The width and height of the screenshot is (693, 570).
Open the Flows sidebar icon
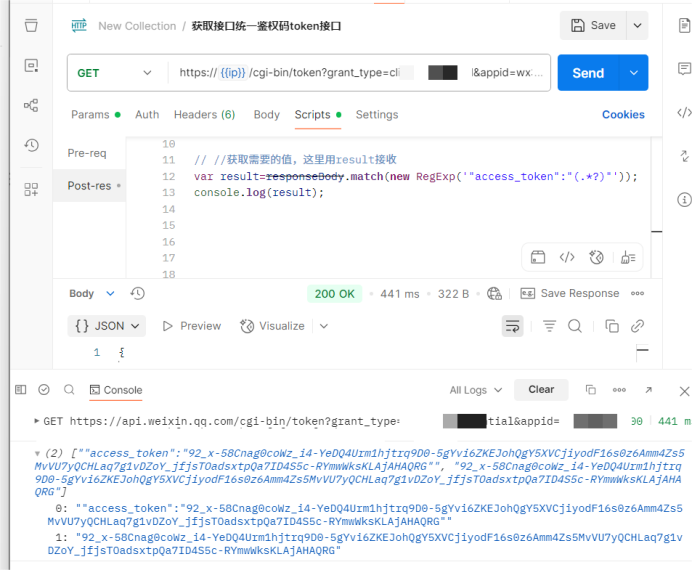click(31, 105)
